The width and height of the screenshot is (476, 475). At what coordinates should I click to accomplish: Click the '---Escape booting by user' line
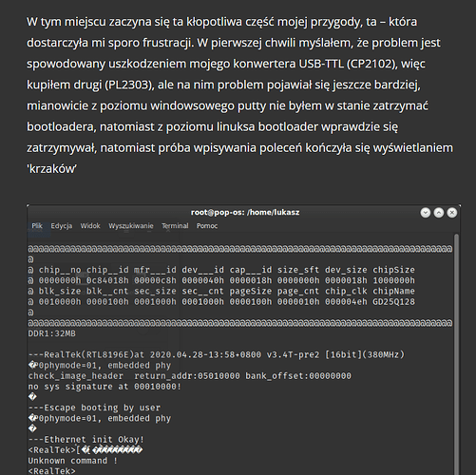(94, 408)
